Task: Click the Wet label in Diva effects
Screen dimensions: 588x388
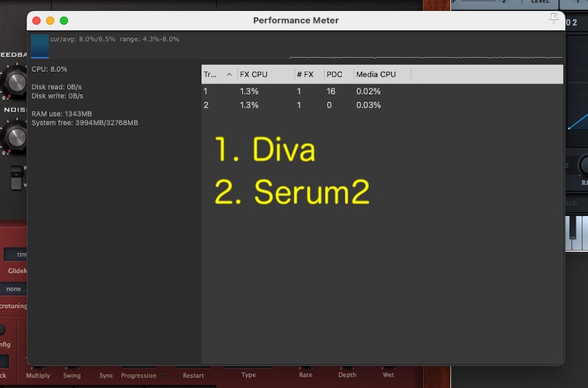Action: point(388,375)
